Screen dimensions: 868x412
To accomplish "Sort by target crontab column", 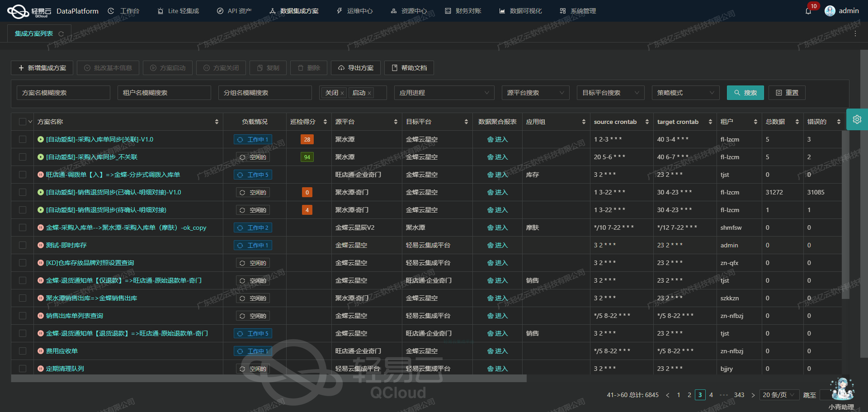I will tap(710, 122).
